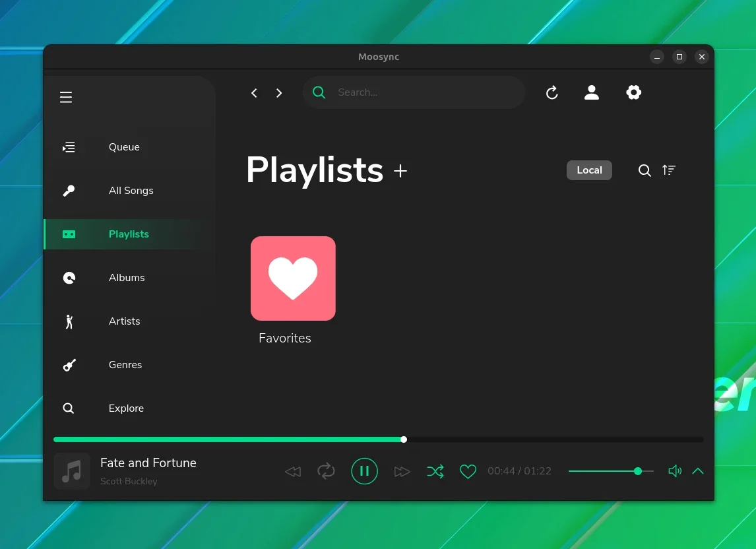Open the Albums section
The height and width of the screenshot is (549, 756).
127,278
